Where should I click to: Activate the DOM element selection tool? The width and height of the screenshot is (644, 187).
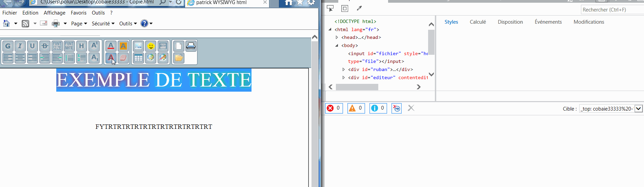(x=330, y=8)
